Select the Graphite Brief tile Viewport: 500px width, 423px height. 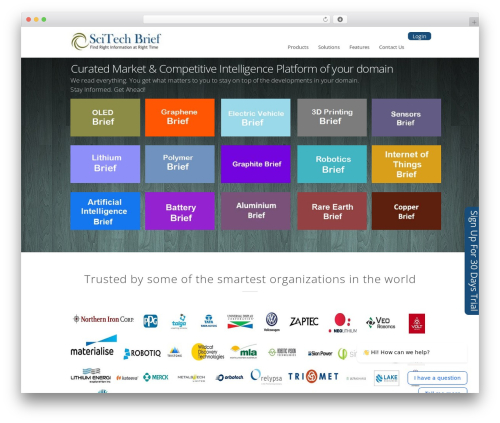tap(256, 164)
